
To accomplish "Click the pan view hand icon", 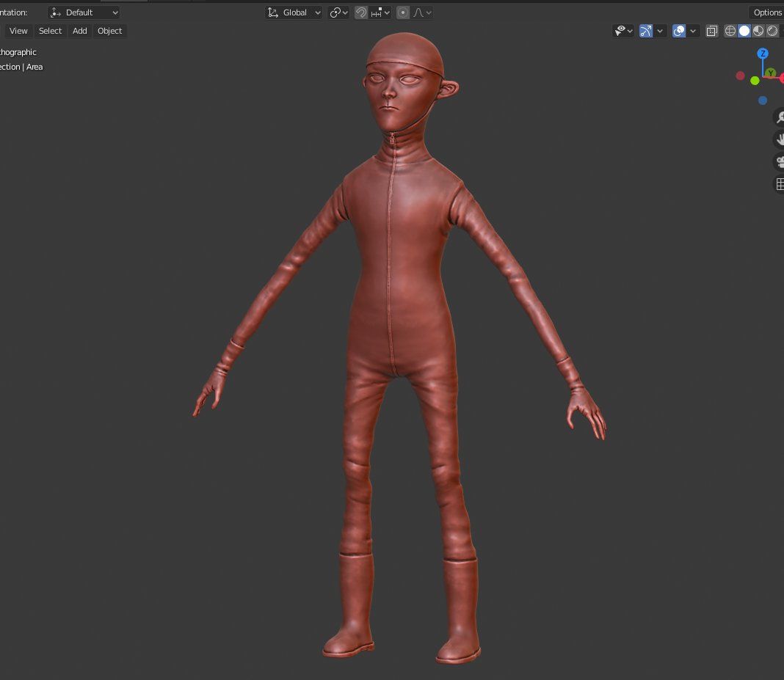I will (x=780, y=139).
